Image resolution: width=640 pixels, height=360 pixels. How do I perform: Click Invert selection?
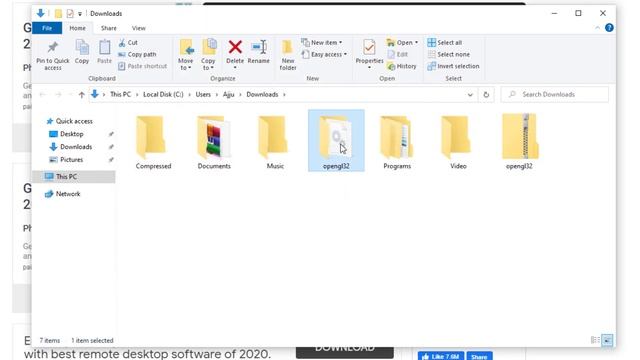click(453, 66)
